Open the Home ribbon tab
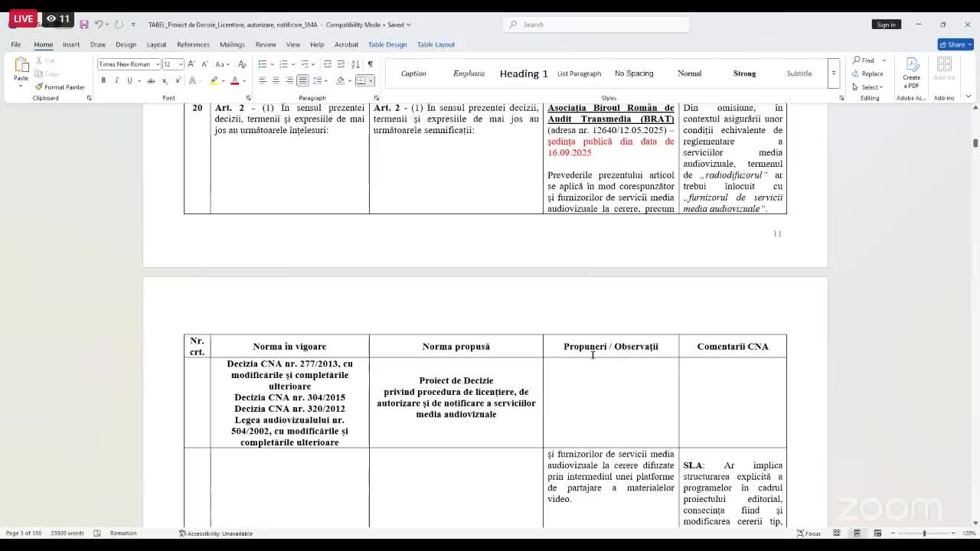 (x=43, y=44)
